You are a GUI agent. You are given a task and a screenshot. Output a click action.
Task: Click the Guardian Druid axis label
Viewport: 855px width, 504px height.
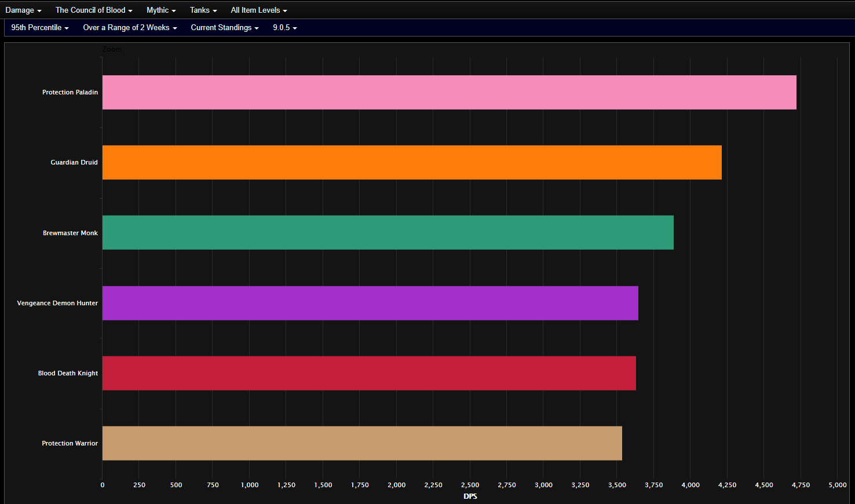point(74,162)
